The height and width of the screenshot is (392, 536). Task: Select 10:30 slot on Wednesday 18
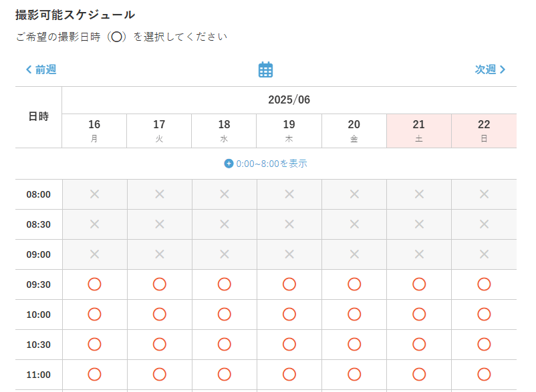[225, 344]
